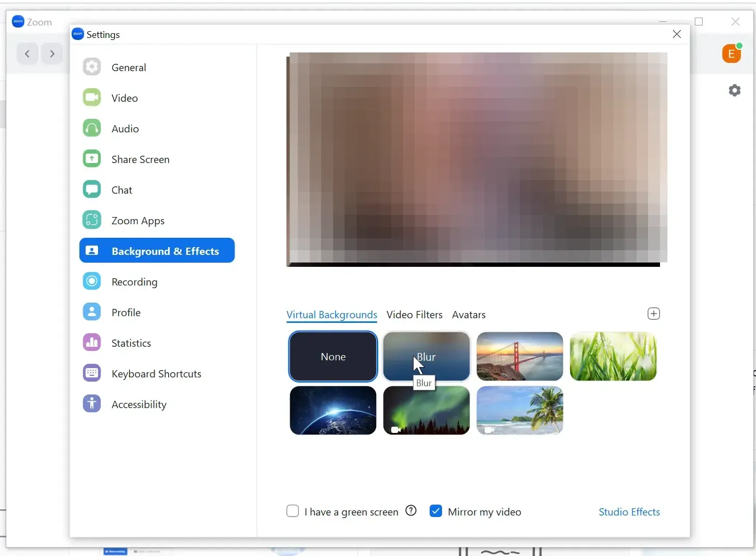Viewport: 756px width, 556px height.
Task: Click the Keyboard Shortcuts icon
Action: pos(92,373)
